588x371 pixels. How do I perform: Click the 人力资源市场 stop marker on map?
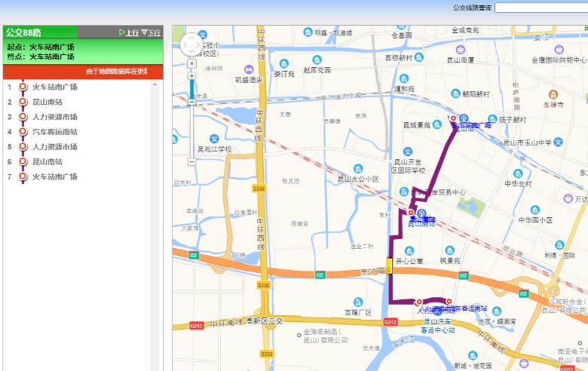coord(419,302)
